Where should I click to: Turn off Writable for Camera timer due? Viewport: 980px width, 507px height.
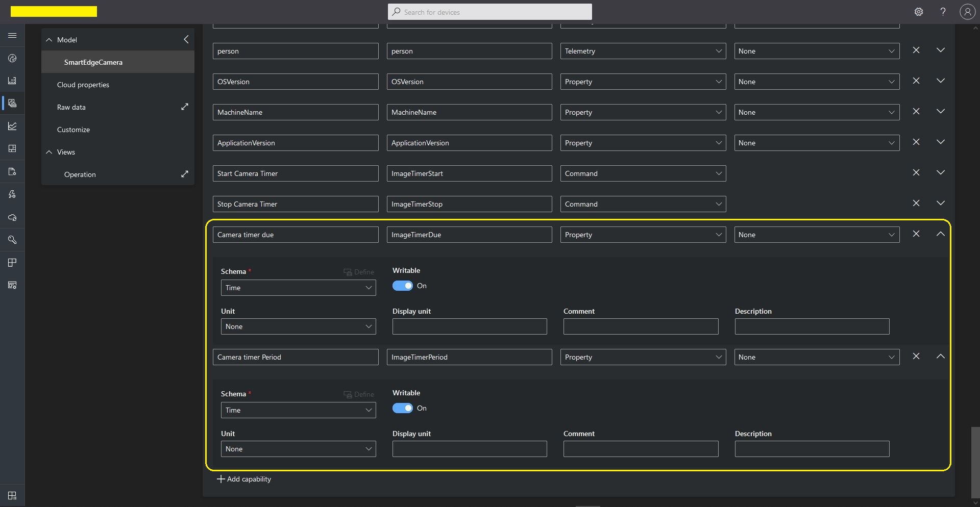[402, 286]
